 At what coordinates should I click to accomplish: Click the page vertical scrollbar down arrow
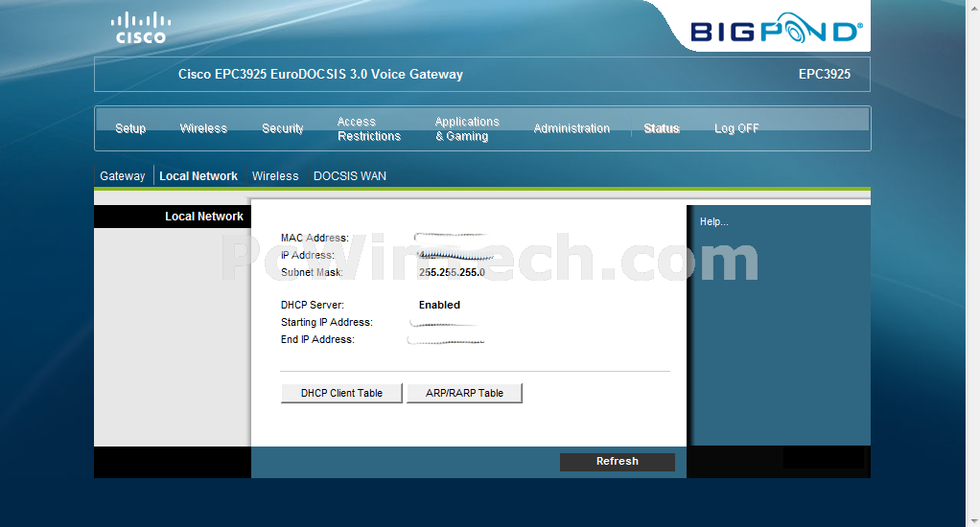(x=972, y=520)
